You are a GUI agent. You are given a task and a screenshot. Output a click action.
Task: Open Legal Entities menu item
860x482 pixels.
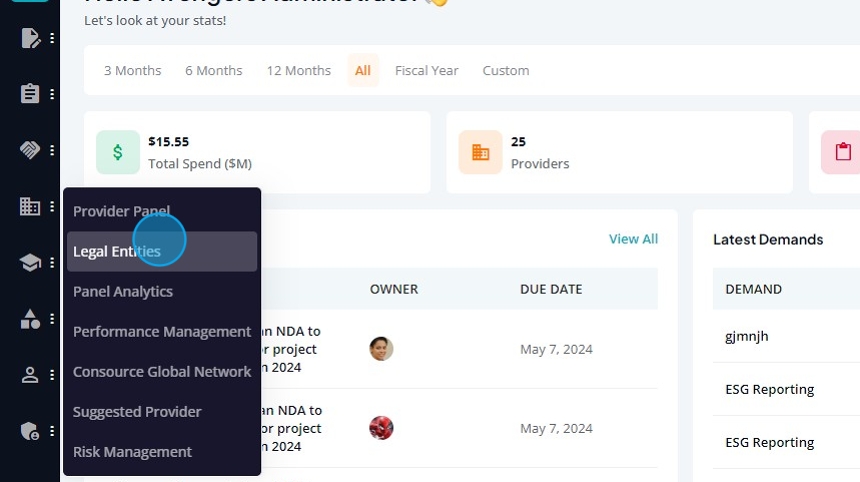pos(162,251)
